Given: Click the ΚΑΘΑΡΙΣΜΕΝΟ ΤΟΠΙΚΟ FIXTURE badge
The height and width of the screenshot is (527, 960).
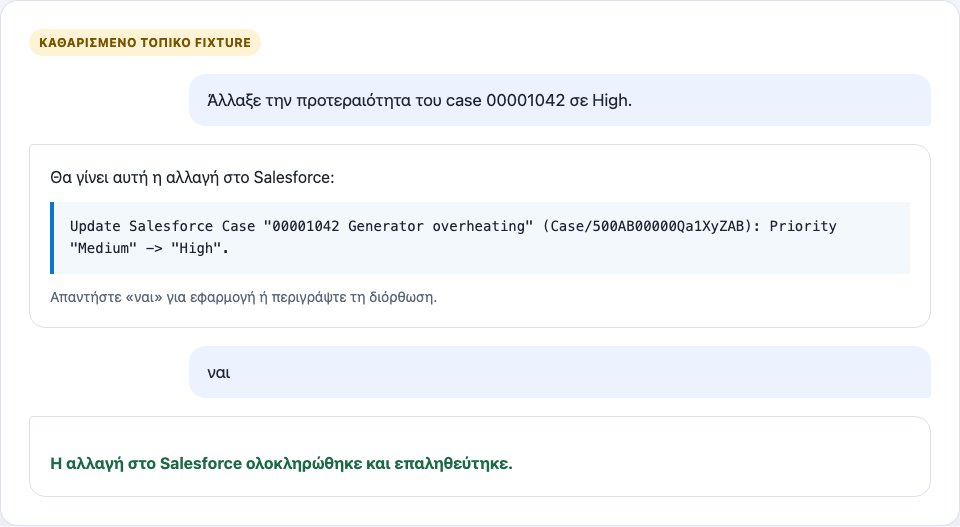Looking at the screenshot, I should (x=144, y=43).
